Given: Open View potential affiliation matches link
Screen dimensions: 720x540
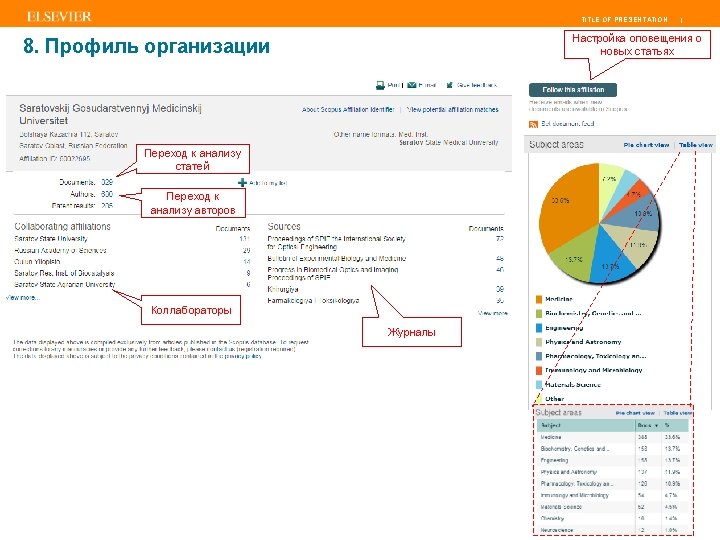Looking at the screenshot, I should [452, 110].
